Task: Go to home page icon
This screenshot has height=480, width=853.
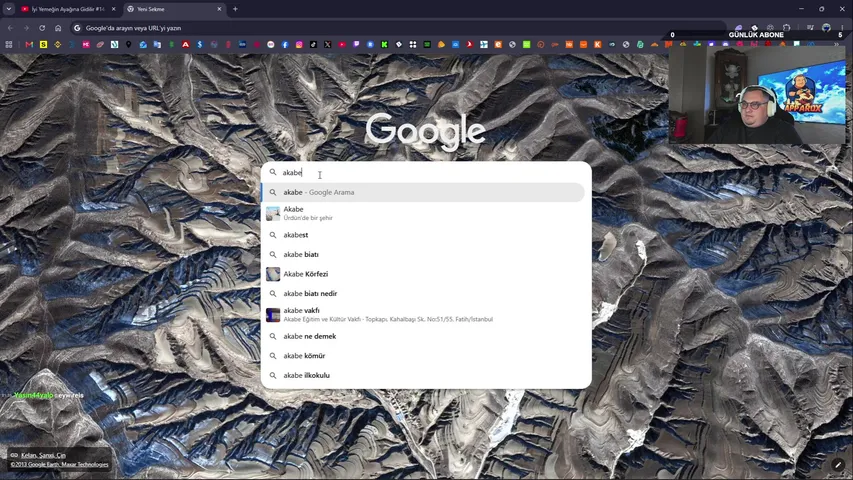Action: coord(58,28)
